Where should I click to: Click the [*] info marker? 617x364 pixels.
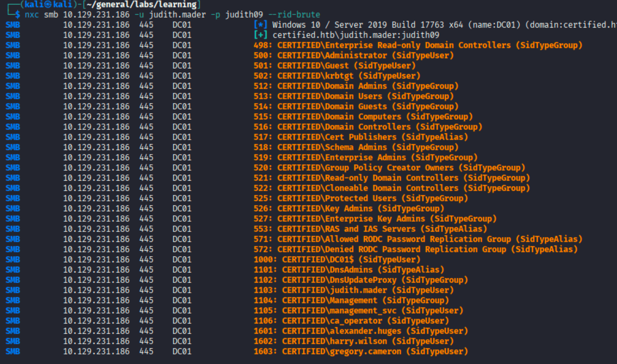[x=261, y=25]
